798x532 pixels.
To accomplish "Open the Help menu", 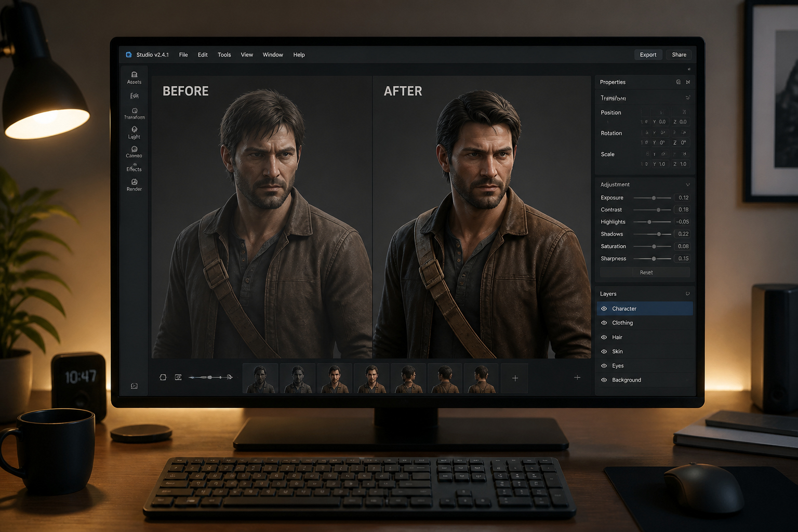I will [299, 55].
